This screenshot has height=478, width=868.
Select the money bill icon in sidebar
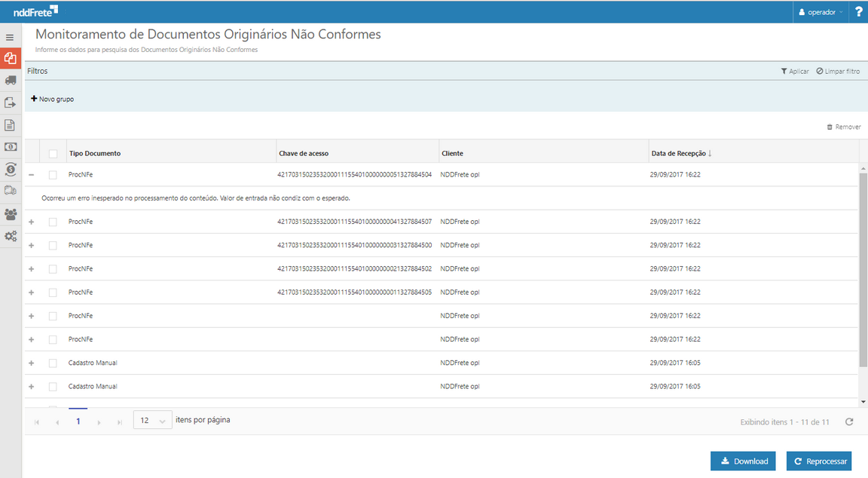tap(11, 147)
